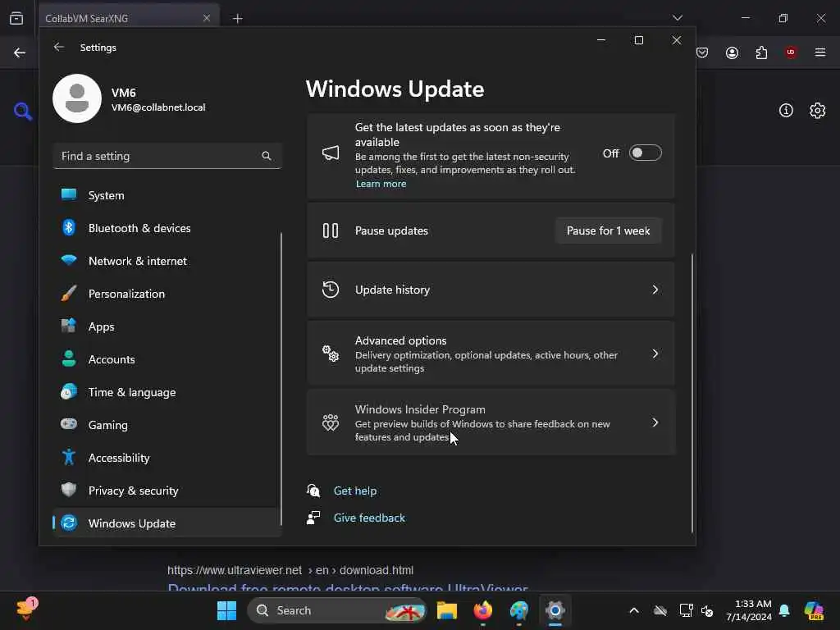Screen dimensions: 840x630
Task: Click the notification bell in the taskbar
Action: (x=784, y=610)
